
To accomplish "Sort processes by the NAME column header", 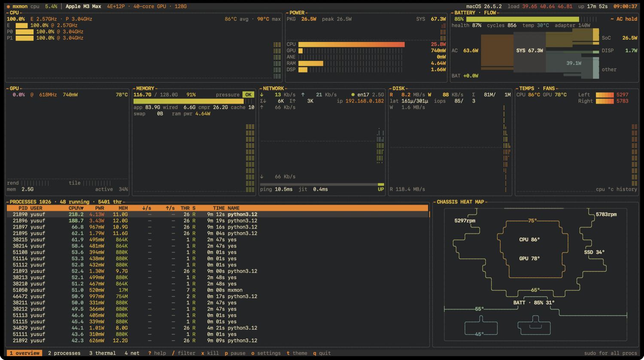I will click(x=234, y=208).
